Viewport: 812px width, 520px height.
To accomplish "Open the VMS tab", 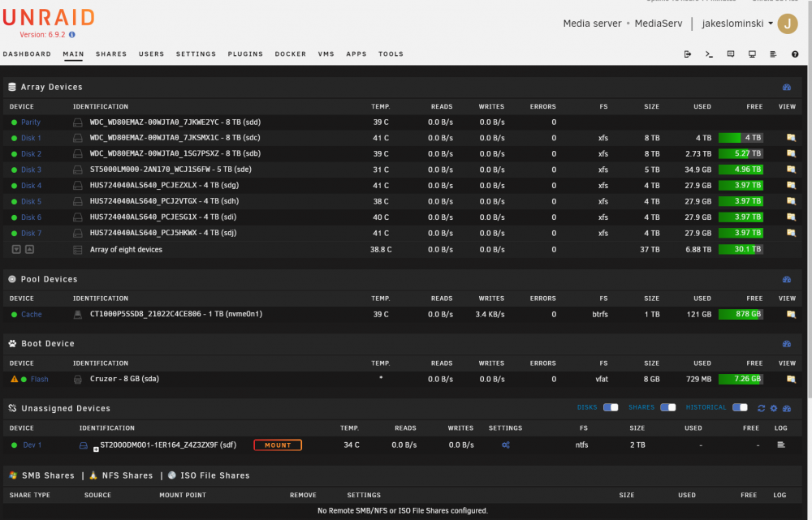I will 326,54.
